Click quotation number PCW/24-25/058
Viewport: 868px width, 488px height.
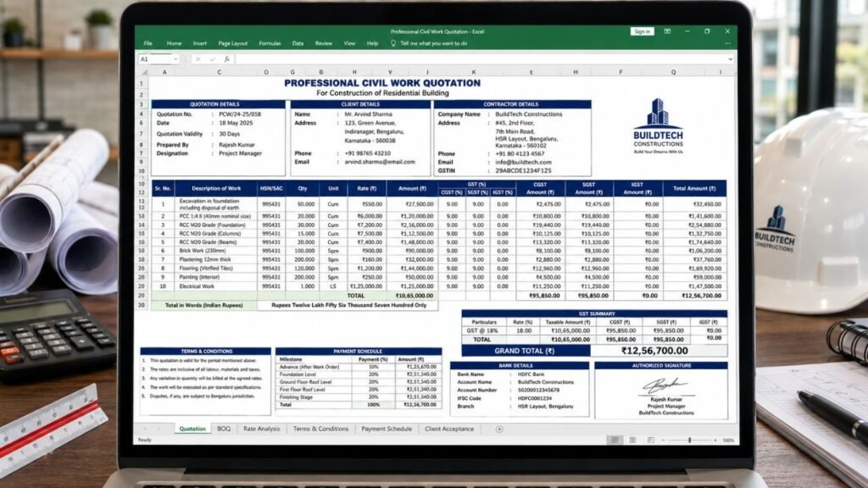click(x=240, y=114)
